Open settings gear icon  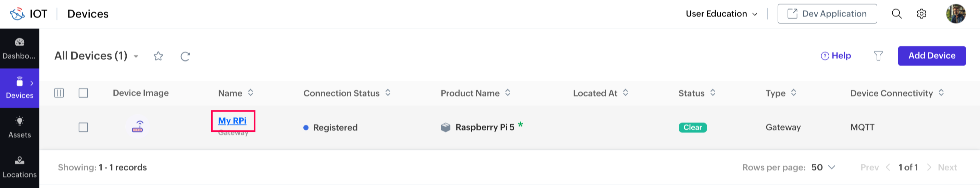(921, 14)
